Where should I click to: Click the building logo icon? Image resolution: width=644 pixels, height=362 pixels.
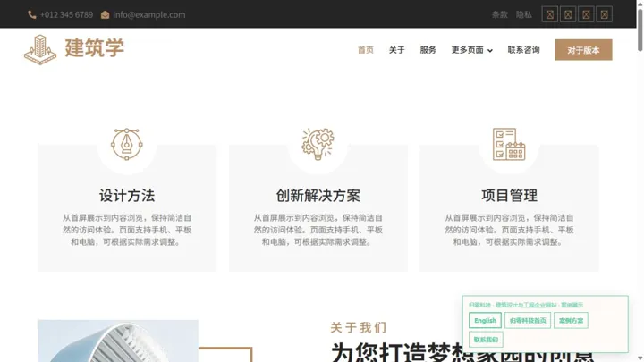[x=40, y=50]
